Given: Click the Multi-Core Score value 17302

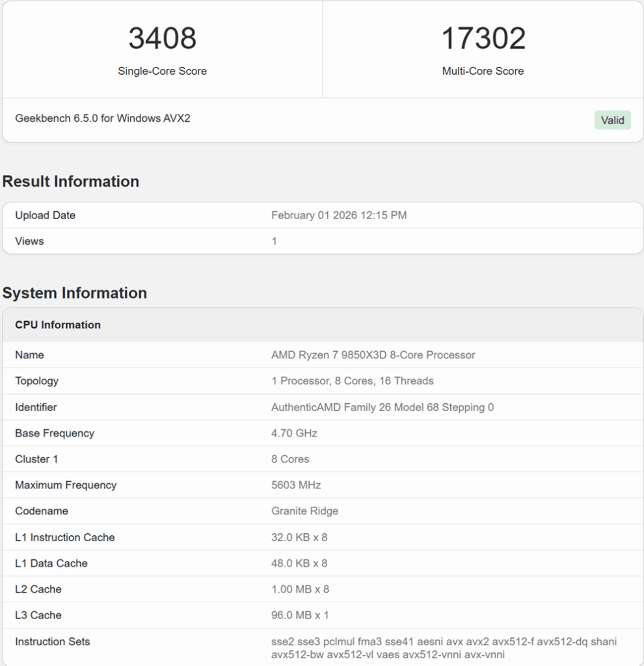Looking at the screenshot, I should coord(483,38).
